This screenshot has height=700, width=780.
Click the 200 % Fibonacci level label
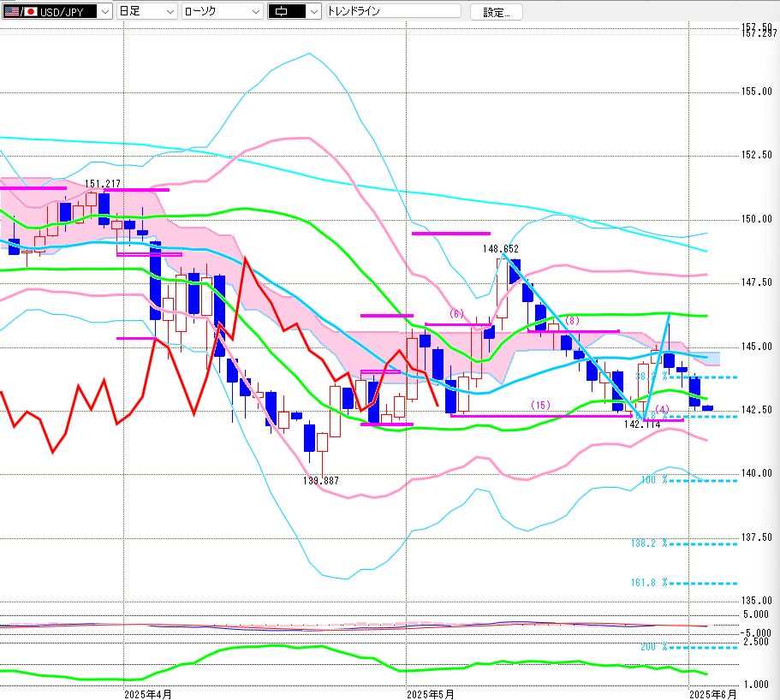(655, 647)
